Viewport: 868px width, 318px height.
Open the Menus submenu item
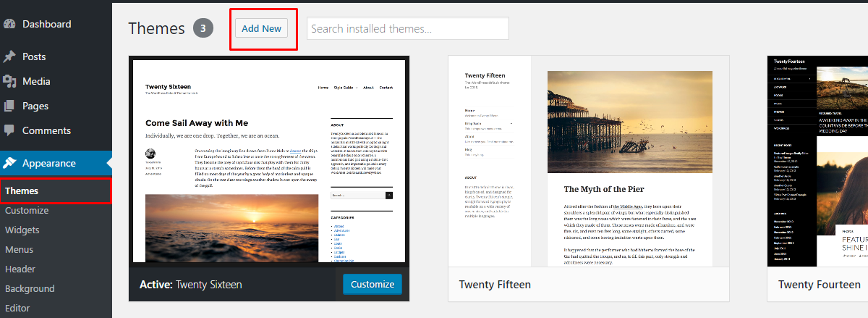tap(20, 250)
